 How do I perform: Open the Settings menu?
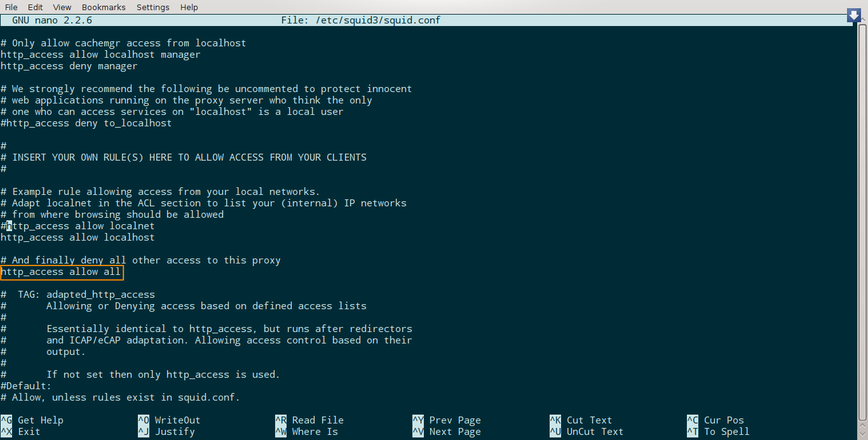coord(153,7)
